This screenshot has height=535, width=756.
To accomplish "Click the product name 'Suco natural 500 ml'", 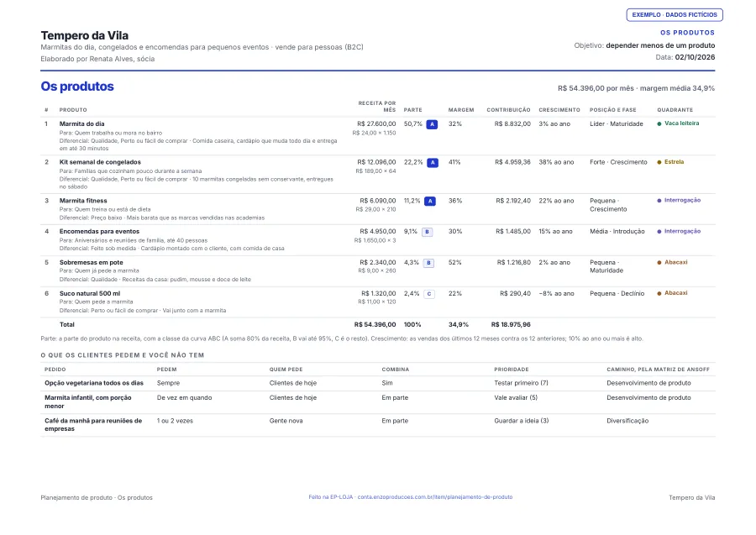I will pos(90,293).
